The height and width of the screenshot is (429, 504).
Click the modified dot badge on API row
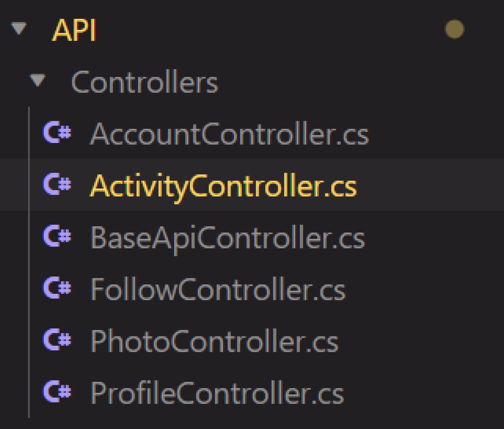pos(455,29)
